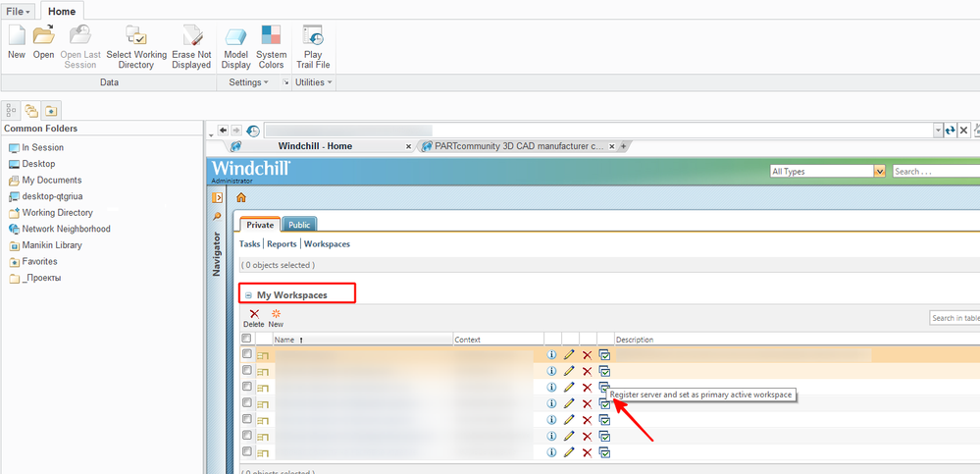Delete the first workspace row with red X
Image resolution: width=980 pixels, height=474 pixels.
click(587, 355)
